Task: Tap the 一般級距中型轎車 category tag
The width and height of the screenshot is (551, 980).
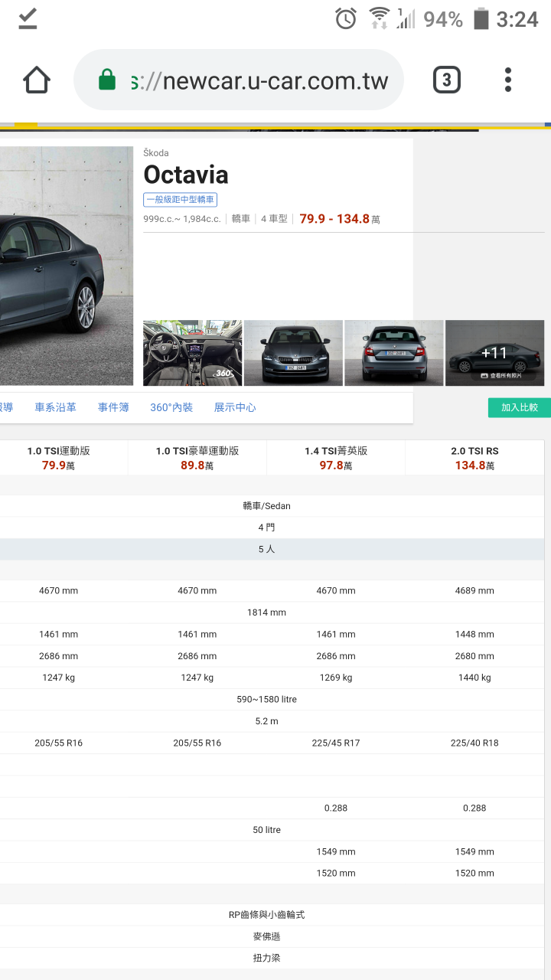Action: [181, 200]
